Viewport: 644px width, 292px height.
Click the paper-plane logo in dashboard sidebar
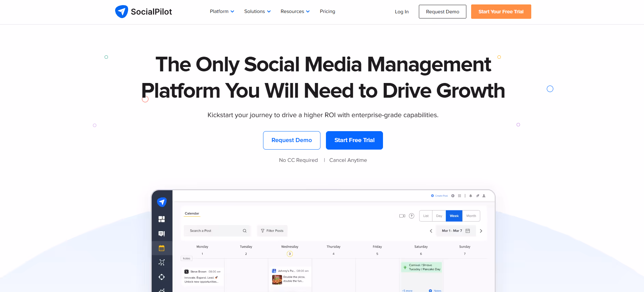(162, 202)
